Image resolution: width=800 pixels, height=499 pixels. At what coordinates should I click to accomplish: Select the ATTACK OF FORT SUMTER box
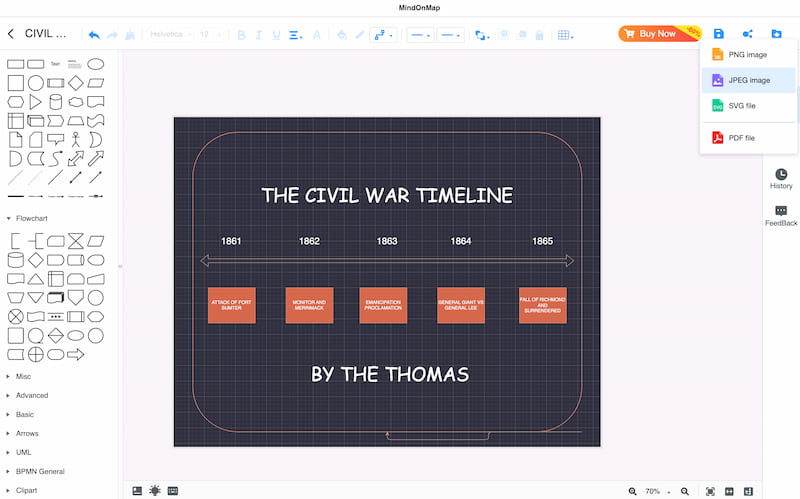[232, 305]
